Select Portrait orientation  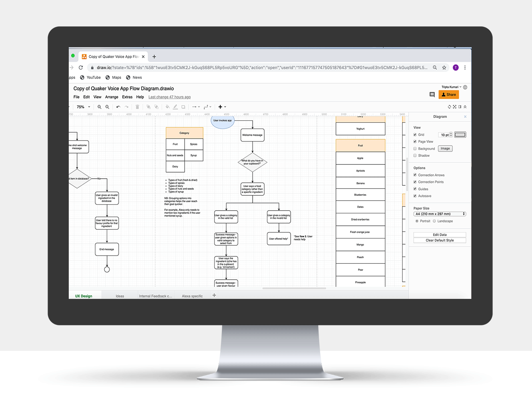click(x=417, y=221)
